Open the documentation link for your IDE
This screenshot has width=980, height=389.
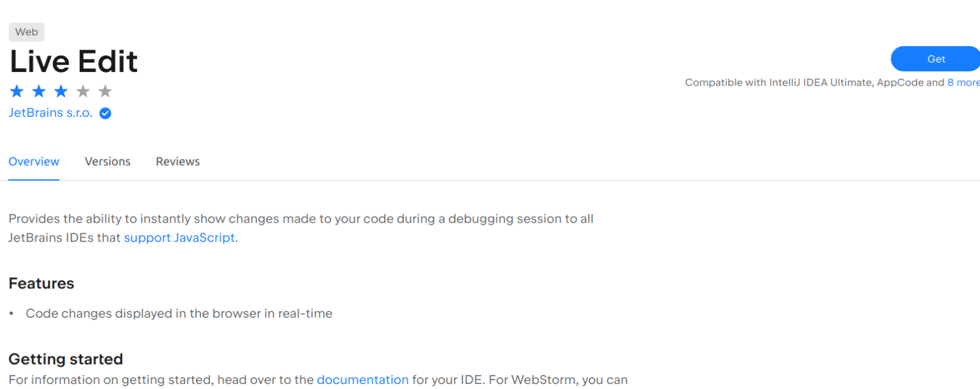coord(362,379)
